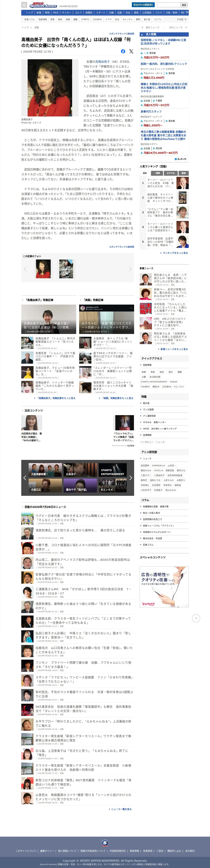Click the STARTO ENTERTAINMENT tag
The width and height of the screenshot is (210, 868).
[x=154, y=382]
